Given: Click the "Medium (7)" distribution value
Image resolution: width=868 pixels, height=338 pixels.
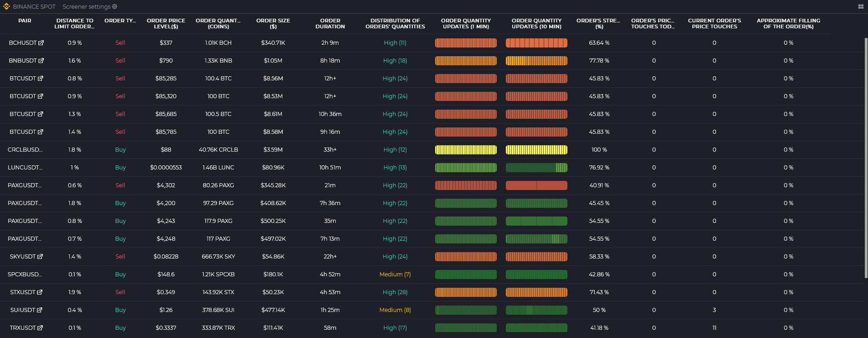Looking at the screenshot, I should (x=395, y=274).
